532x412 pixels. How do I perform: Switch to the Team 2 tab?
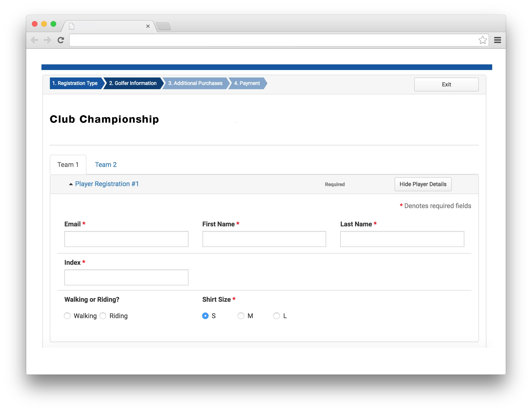tap(106, 165)
